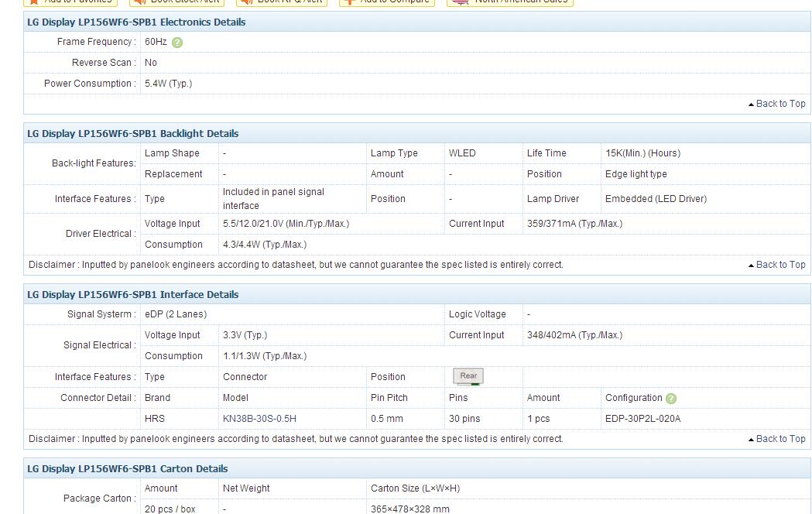Viewport: 812px width, 514px height.
Task: Click the 1.1/1.3W signal consumption value
Action: tap(265, 356)
